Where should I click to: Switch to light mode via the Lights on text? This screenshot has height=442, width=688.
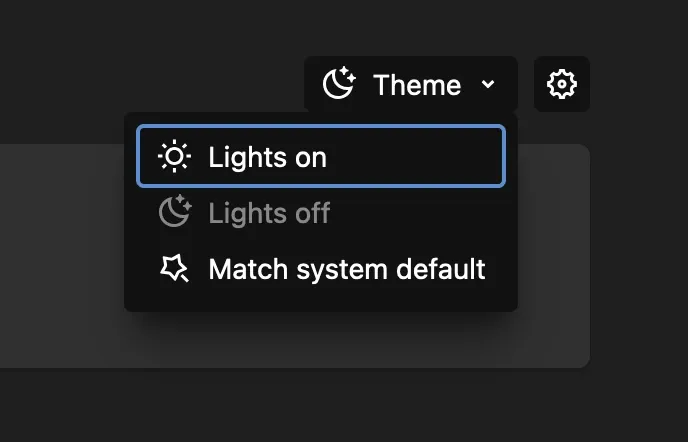268,157
